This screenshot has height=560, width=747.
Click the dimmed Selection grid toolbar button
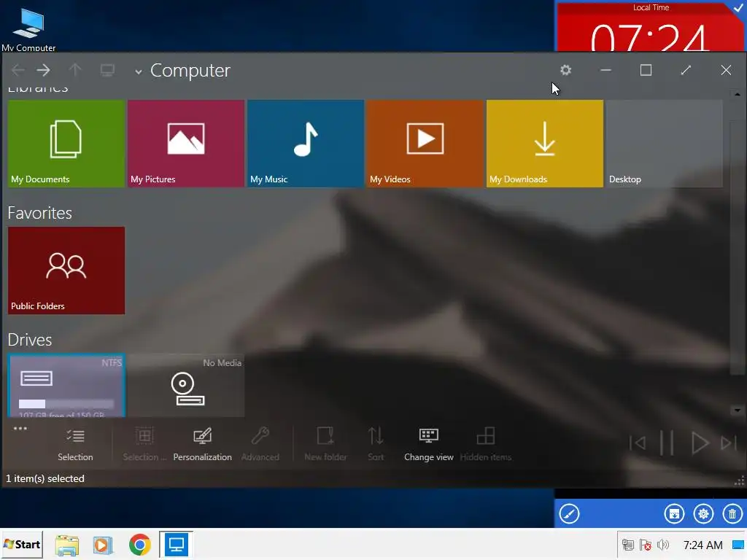coord(144,444)
